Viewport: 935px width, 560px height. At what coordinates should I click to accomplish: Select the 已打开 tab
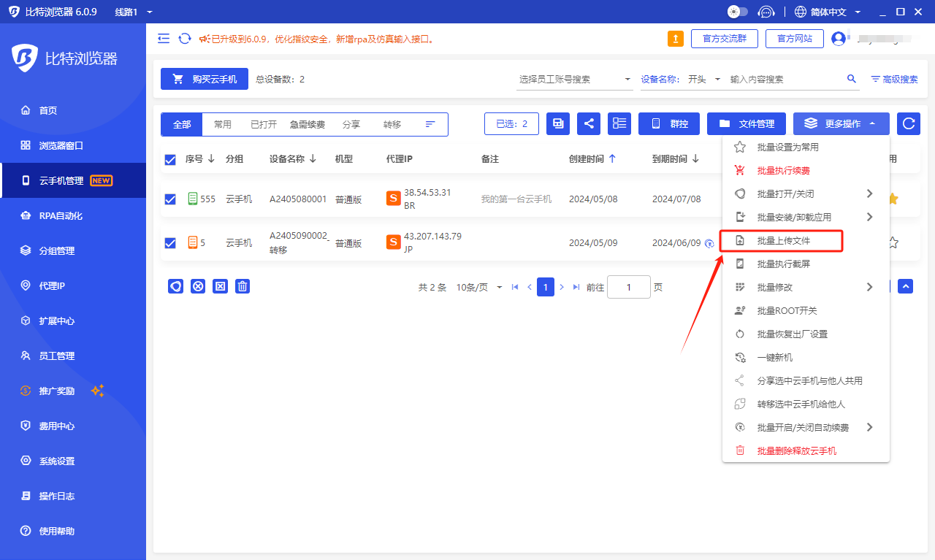click(264, 124)
